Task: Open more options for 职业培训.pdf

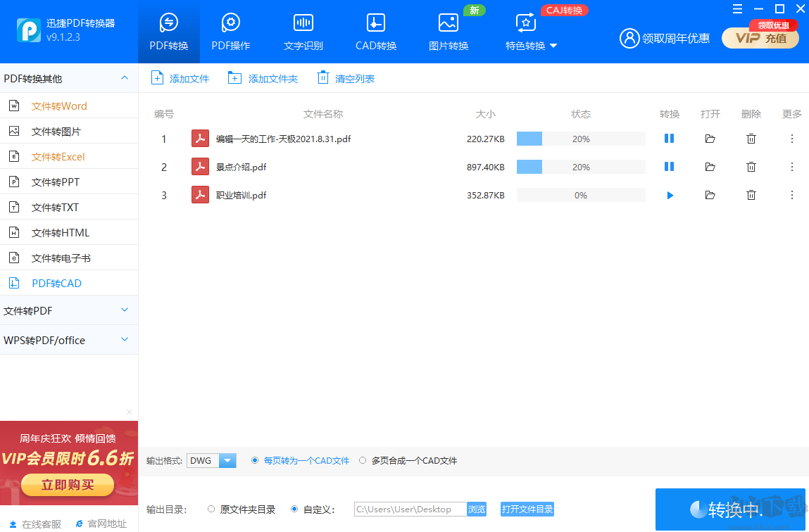Action: pos(792,195)
